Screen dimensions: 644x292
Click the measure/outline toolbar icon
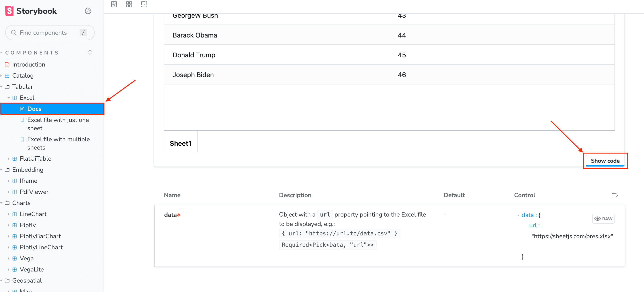(x=144, y=4)
